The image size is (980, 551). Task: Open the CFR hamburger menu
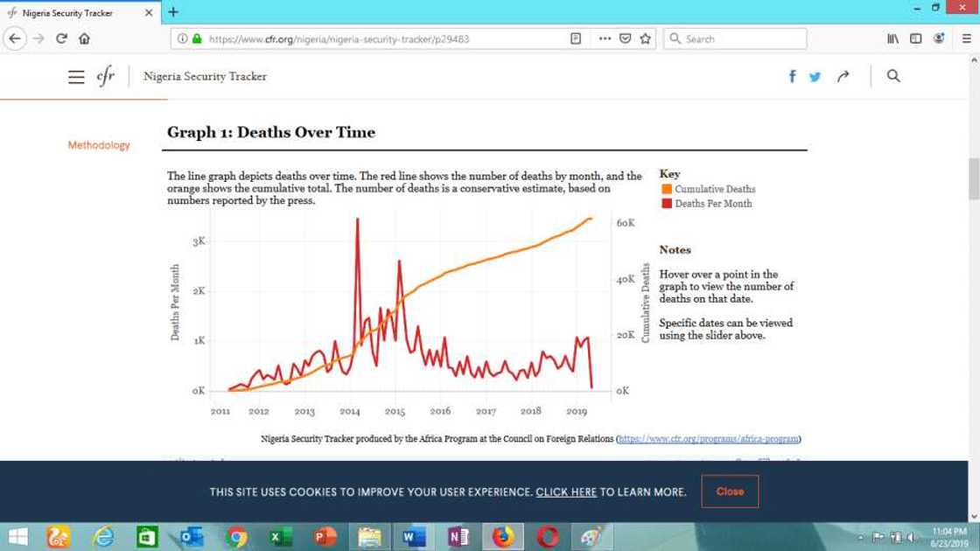(76, 77)
